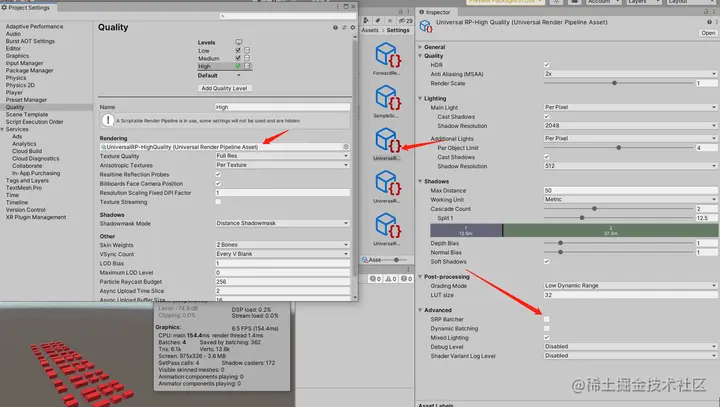
Task: Switch to the Inspector tab
Action: (x=434, y=12)
